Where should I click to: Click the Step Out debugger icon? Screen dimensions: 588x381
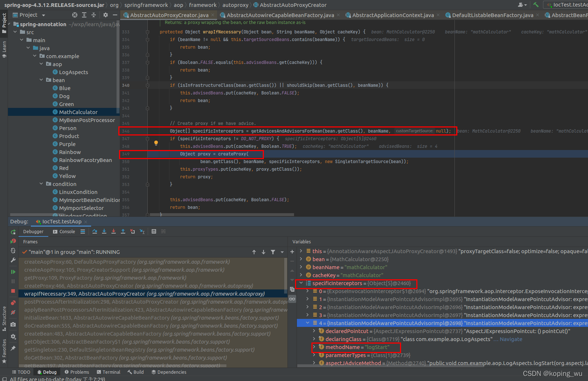[x=123, y=231]
